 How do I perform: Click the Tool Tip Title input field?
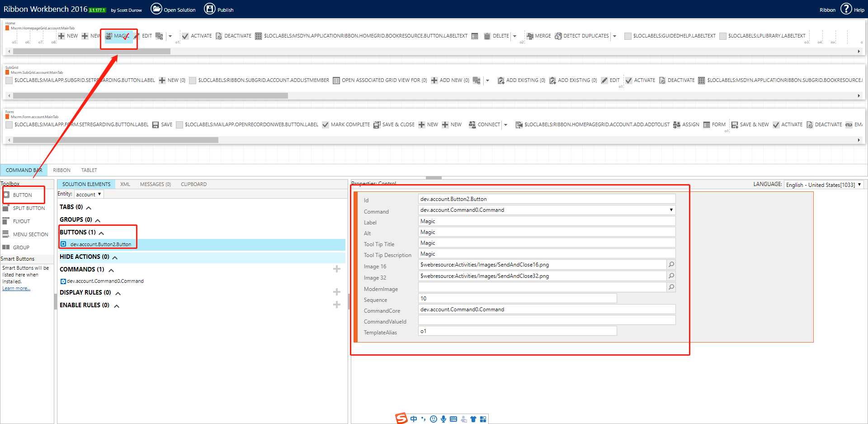click(547, 243)
